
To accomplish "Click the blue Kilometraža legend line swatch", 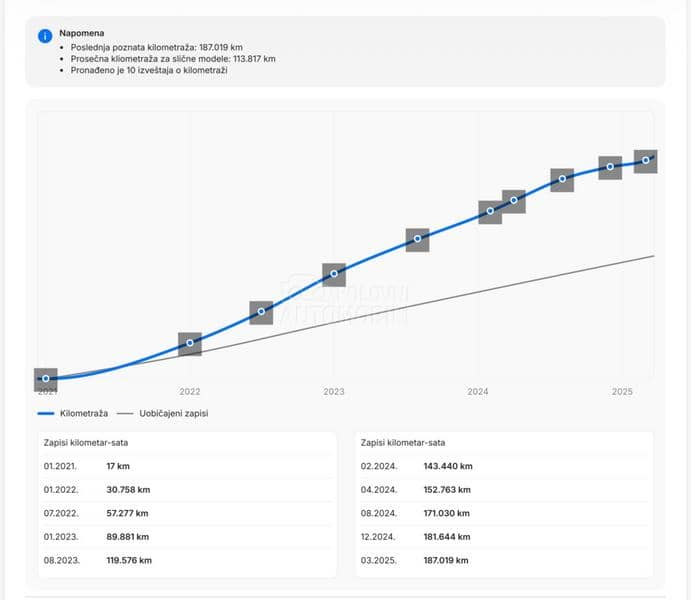I will tap(45, 413).
